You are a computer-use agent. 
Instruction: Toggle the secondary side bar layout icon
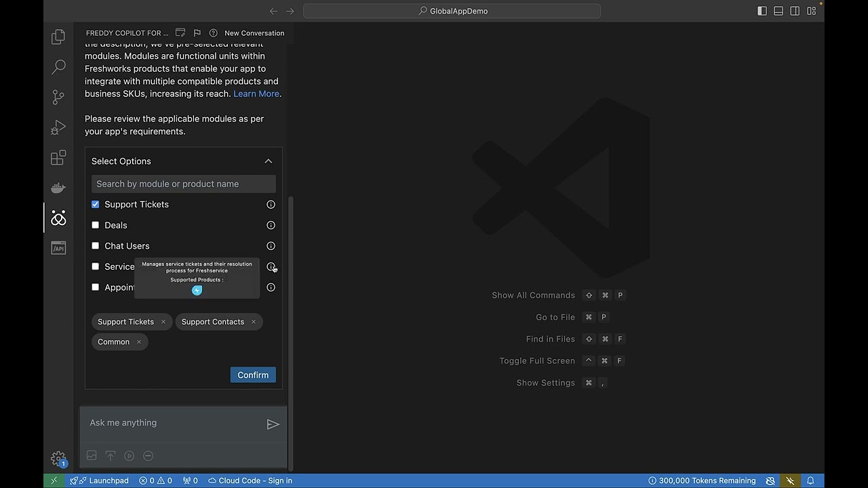point(795,11)
